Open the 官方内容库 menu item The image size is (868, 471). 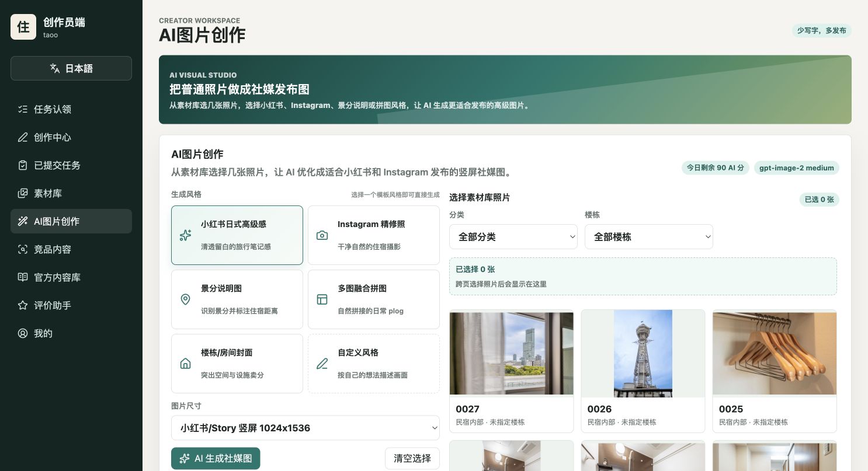point(71,277)
